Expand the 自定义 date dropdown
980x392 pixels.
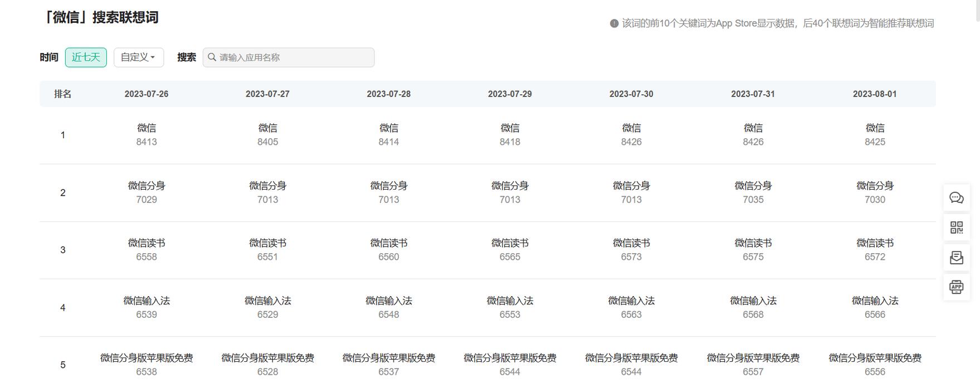pos(138,57)
